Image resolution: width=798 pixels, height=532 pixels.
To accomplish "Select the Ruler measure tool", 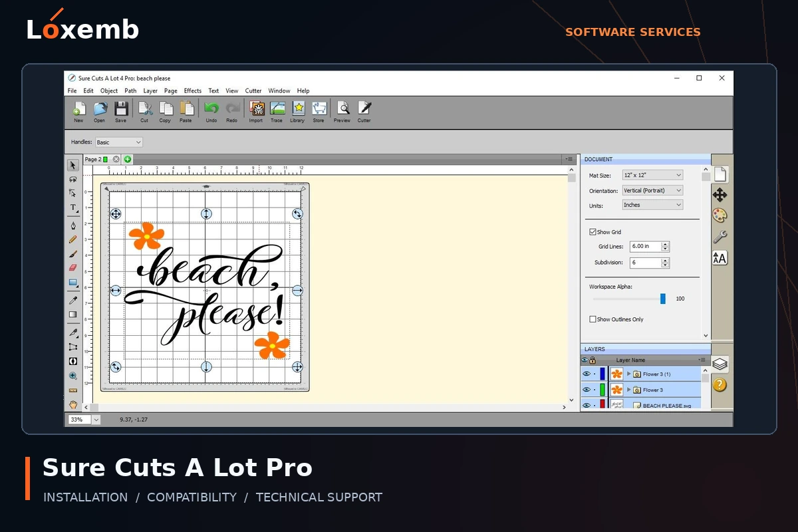I will [x=73, y=390].
